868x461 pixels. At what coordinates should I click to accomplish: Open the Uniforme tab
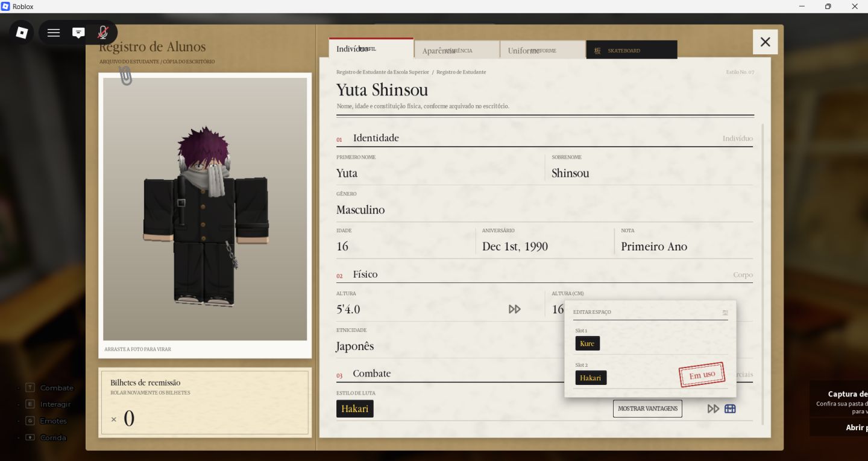click(x=542, y=50)
